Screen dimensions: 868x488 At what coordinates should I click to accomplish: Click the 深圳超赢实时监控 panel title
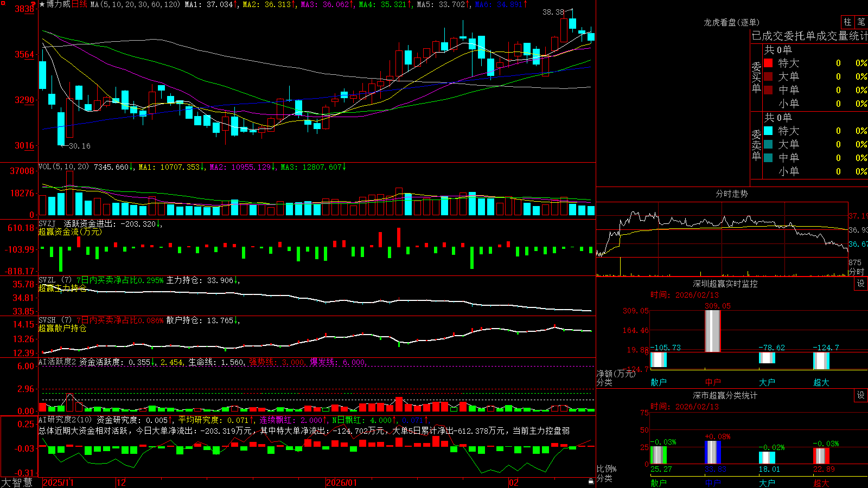(x=725, y=284)
